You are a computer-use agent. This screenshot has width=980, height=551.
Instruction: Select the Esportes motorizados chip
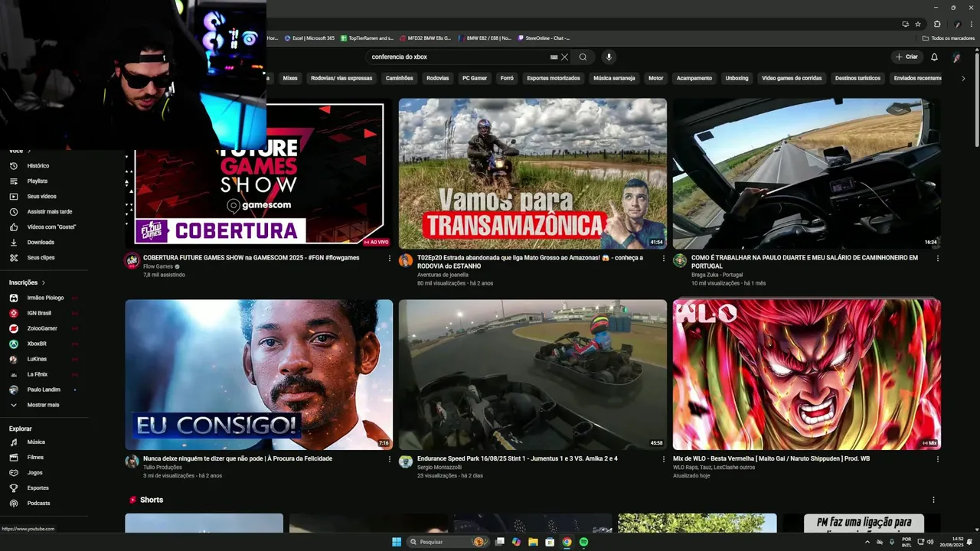coord(554,78)
